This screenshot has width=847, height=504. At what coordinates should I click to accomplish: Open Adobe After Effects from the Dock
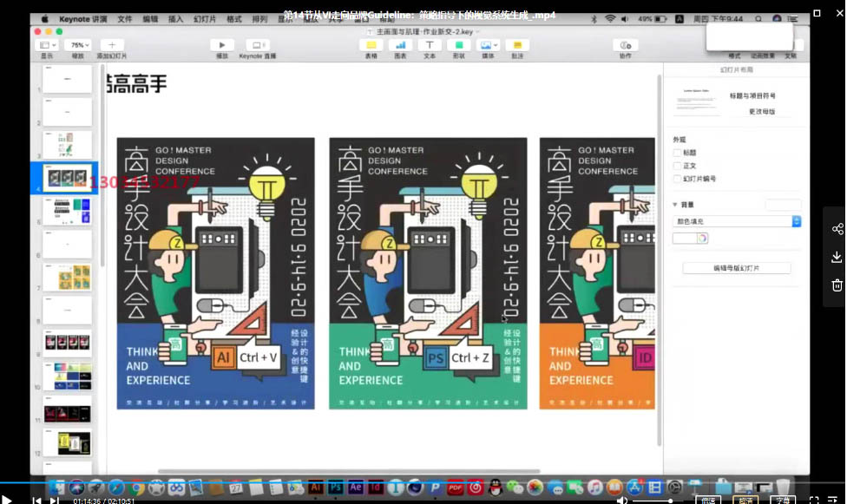point(356,488)
